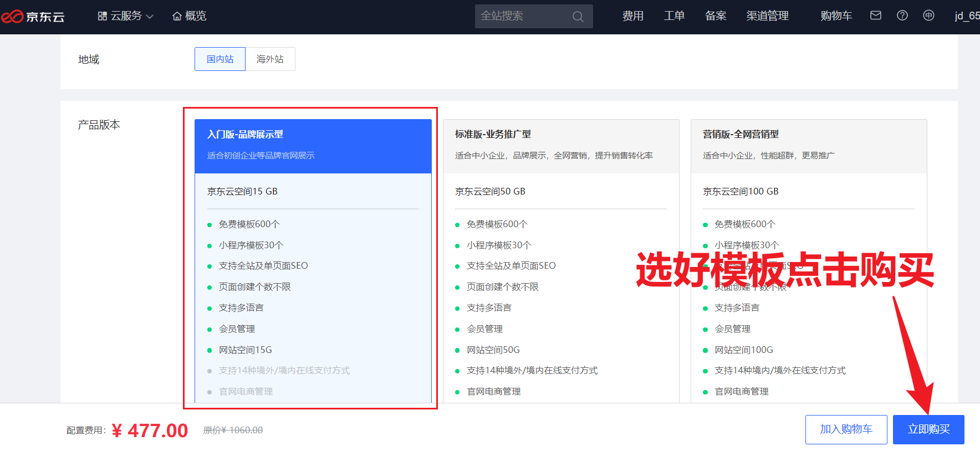Click the 云服务 grid icon
980x451 pixels.
point(103,16)
